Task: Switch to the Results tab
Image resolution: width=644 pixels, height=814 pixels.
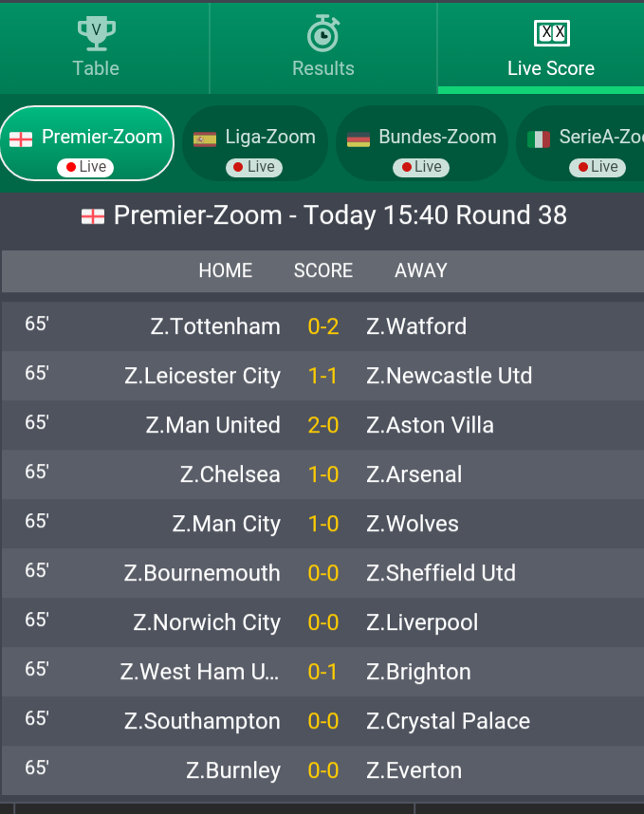Action: [x=323, y=47]
